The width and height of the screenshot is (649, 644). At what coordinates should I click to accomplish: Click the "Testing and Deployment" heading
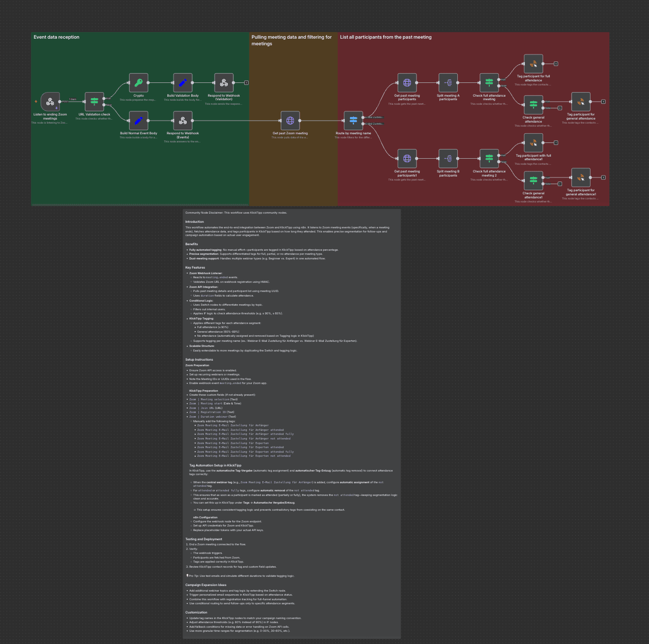(x=203, y=539)
